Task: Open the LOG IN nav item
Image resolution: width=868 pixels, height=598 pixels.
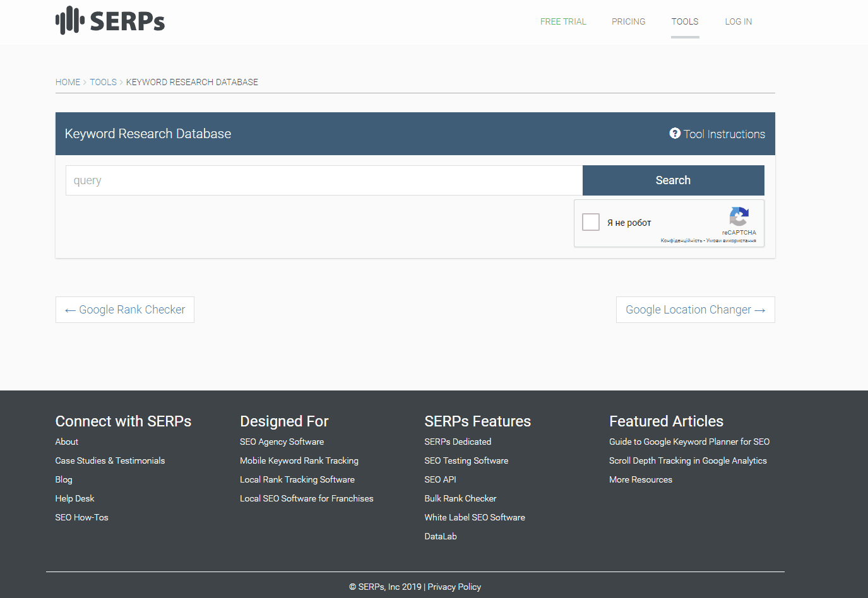Action: point(739,21)
